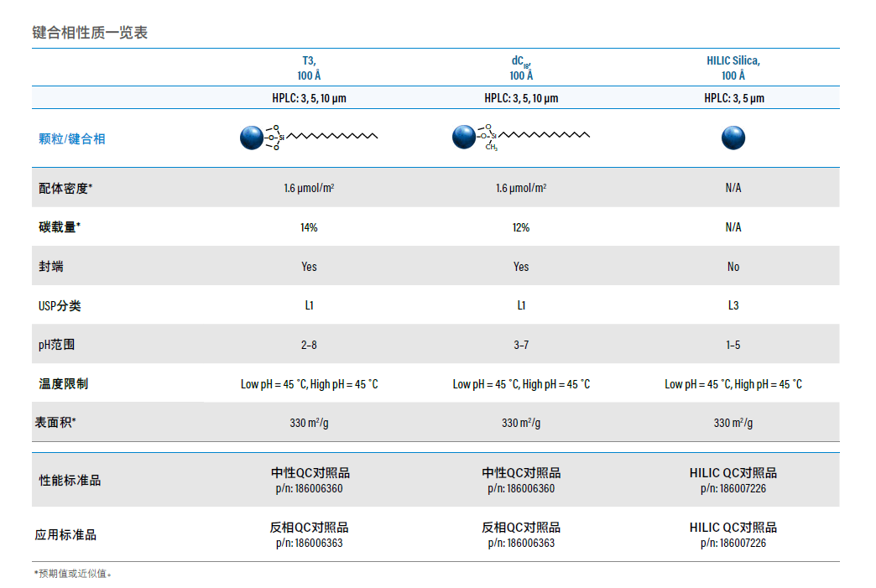The image size is (876, 588).
Task: Click the 配体密度* row label
Action: pos(65,188)
